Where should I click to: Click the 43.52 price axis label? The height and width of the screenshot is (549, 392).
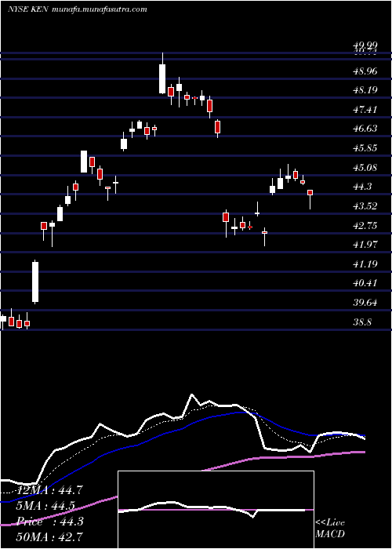[x=365, y=206]
